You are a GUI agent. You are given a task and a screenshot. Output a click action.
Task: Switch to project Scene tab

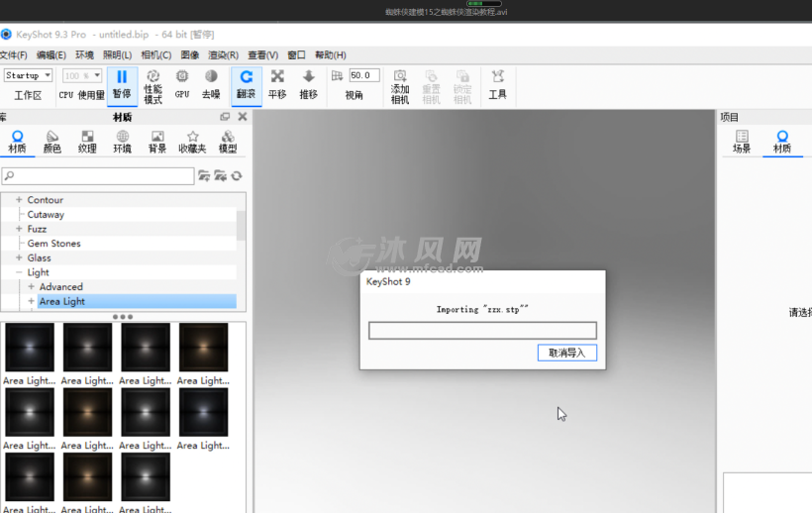(x=742, y=142)
